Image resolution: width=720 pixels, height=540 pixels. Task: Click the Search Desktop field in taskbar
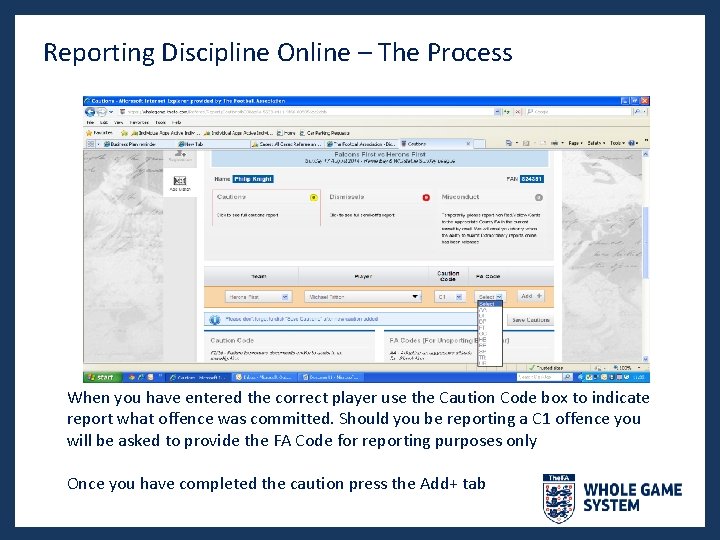539,377
